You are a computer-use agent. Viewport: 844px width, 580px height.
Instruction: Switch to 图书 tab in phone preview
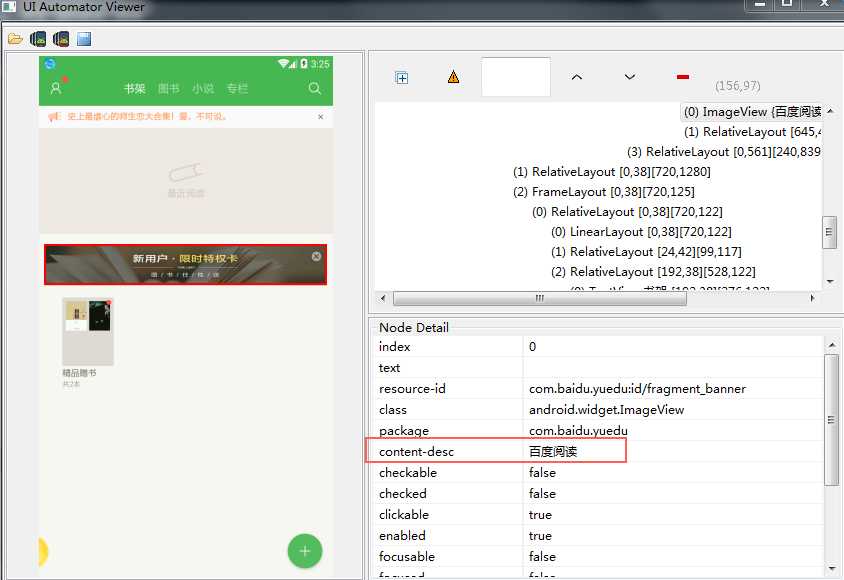tap(168, 88)
